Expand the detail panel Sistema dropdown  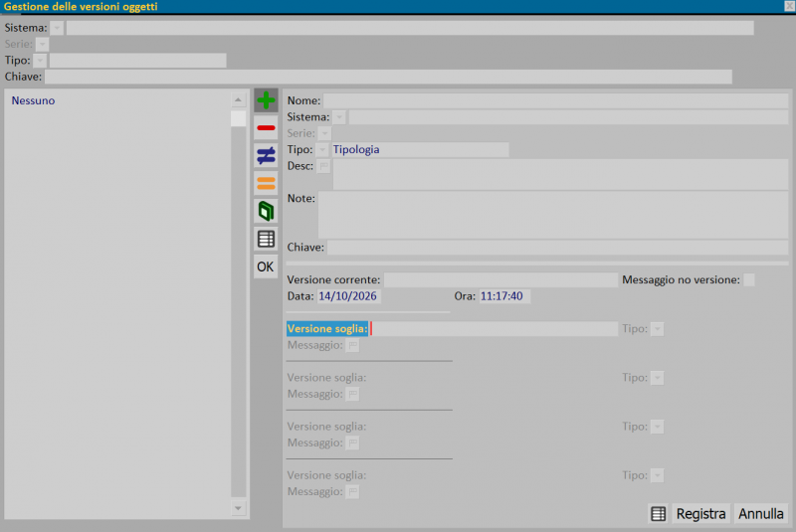[339, 117]
